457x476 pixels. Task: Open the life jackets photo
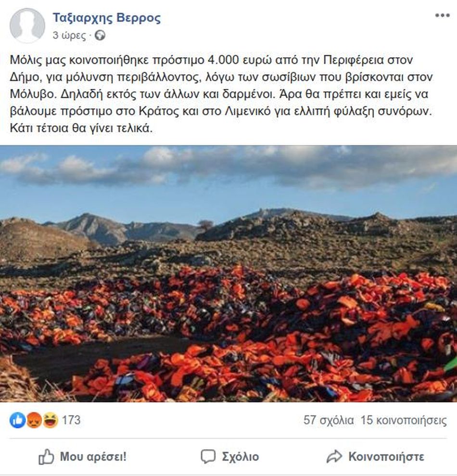(x=228, y=273)
